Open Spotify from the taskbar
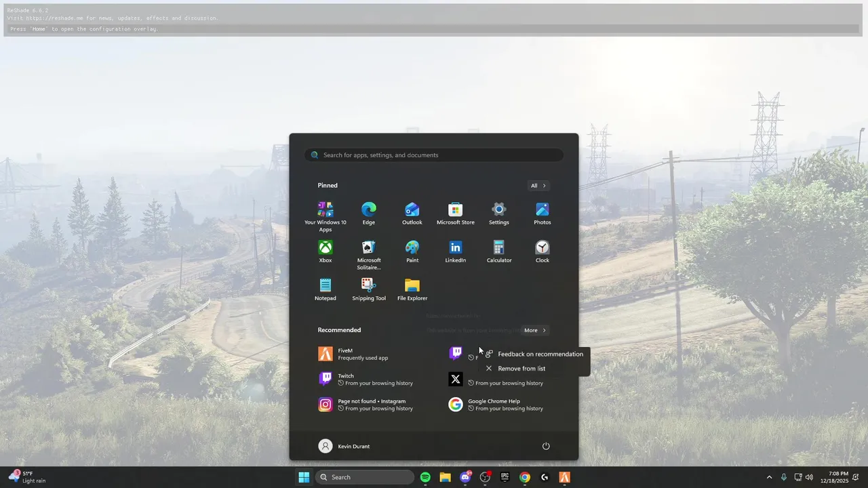This screenshot has width=868, height=488. click(x=425, y=477)
